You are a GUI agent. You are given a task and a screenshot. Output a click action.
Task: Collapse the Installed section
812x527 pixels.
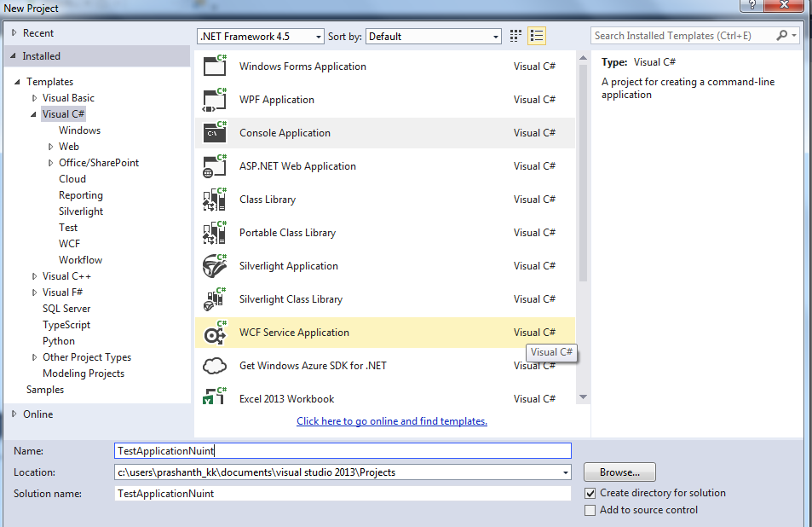click(x=14, y=55)
